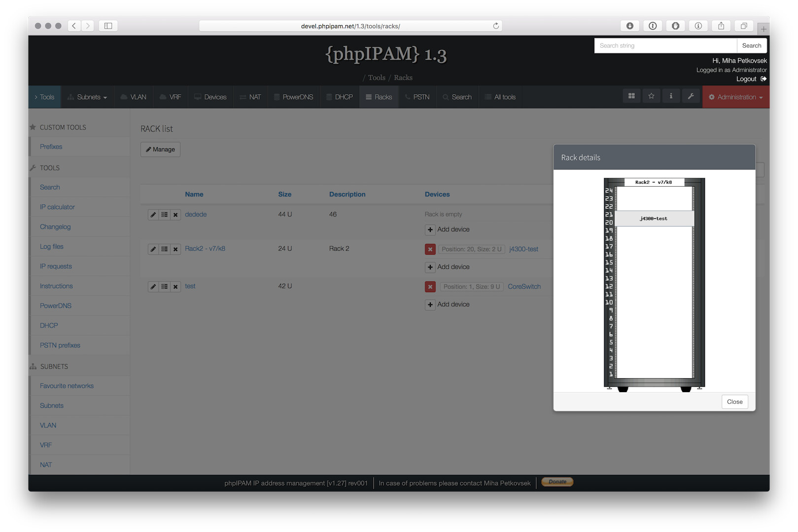This screenshot has height=532, width=798.
Task: Open Instructions in sidebar
Action: click(56, 286)
